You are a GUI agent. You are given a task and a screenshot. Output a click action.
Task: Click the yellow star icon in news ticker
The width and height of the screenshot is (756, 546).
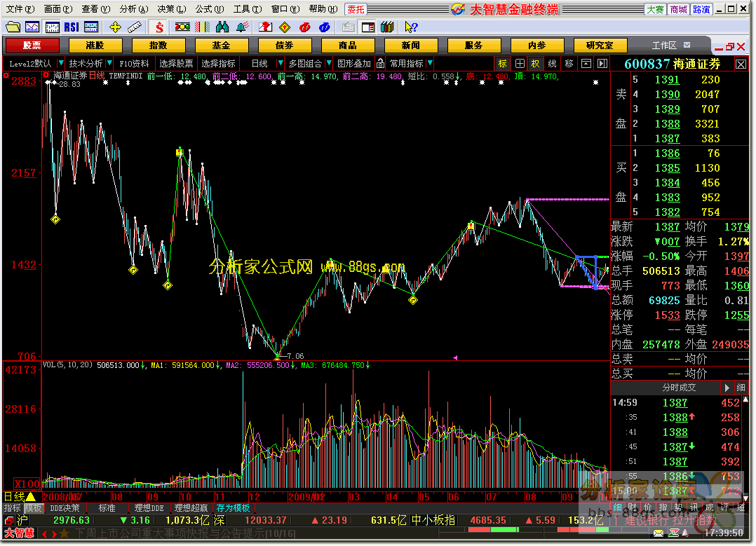click(65, 533)
